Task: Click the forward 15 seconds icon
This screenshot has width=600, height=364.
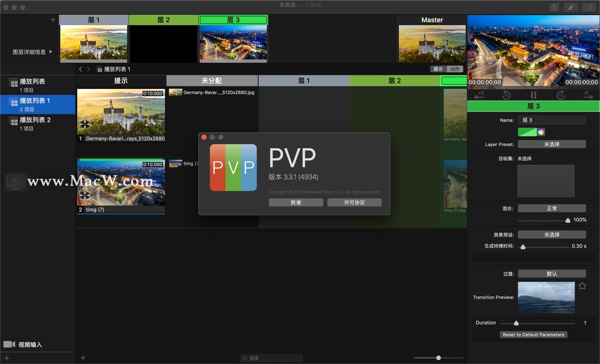Action: (560, 95)
